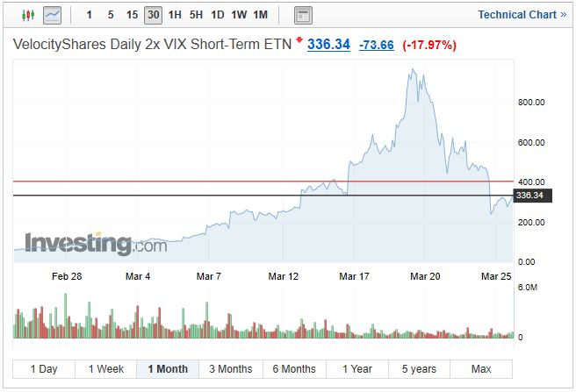Click the red asterisk next to ETN name
This screenshot has width=576, height=392.
299,40
